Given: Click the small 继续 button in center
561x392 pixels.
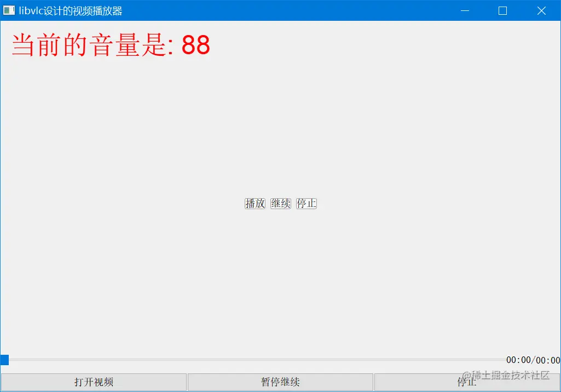Looking at the screenshot, I should 280,203.
